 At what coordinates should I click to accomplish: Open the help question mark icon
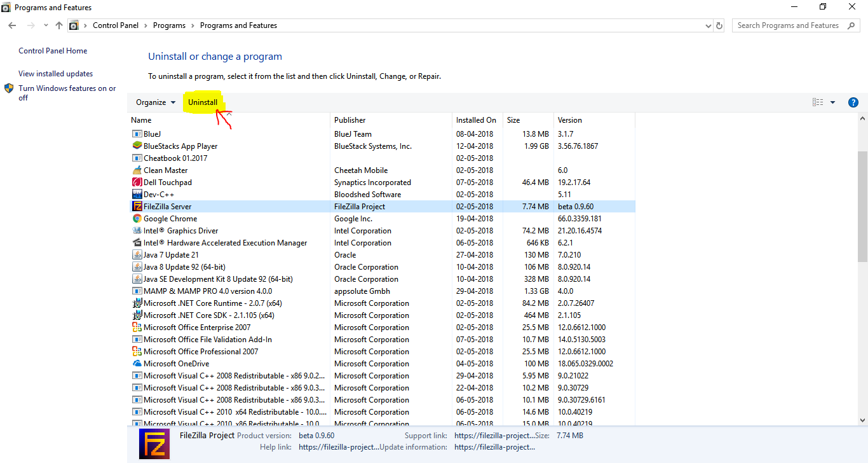853,102
